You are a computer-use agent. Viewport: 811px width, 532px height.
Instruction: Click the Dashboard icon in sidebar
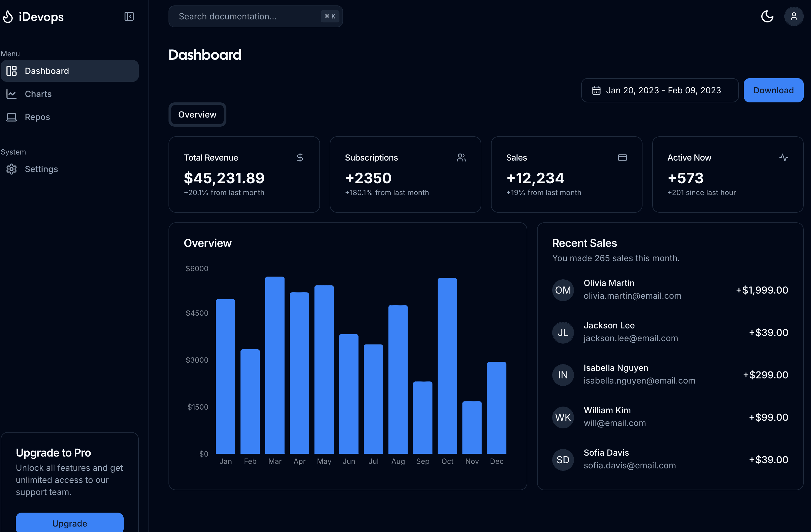click(x=12, y=71)
